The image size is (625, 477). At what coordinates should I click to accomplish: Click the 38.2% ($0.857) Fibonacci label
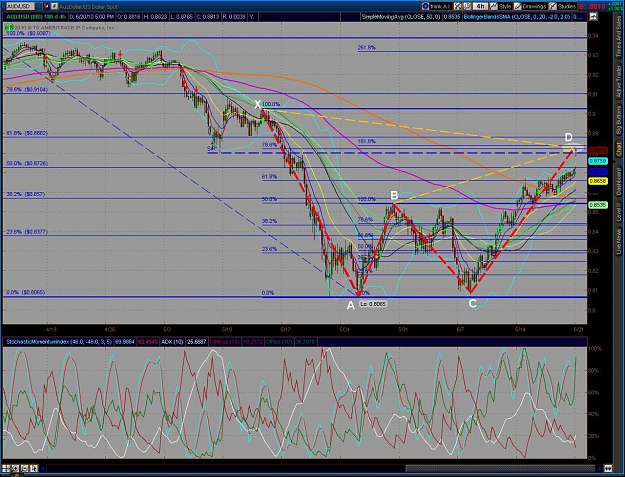point(26,194)
